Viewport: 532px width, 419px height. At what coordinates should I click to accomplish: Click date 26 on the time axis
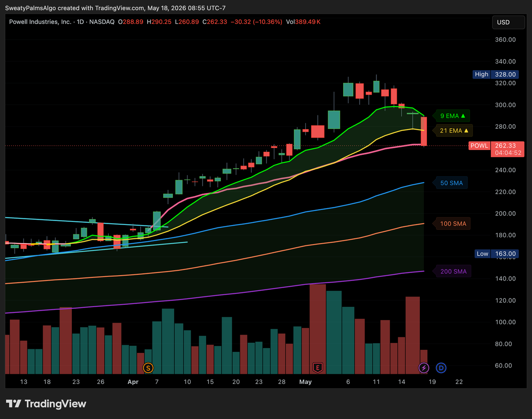point(100,382)
